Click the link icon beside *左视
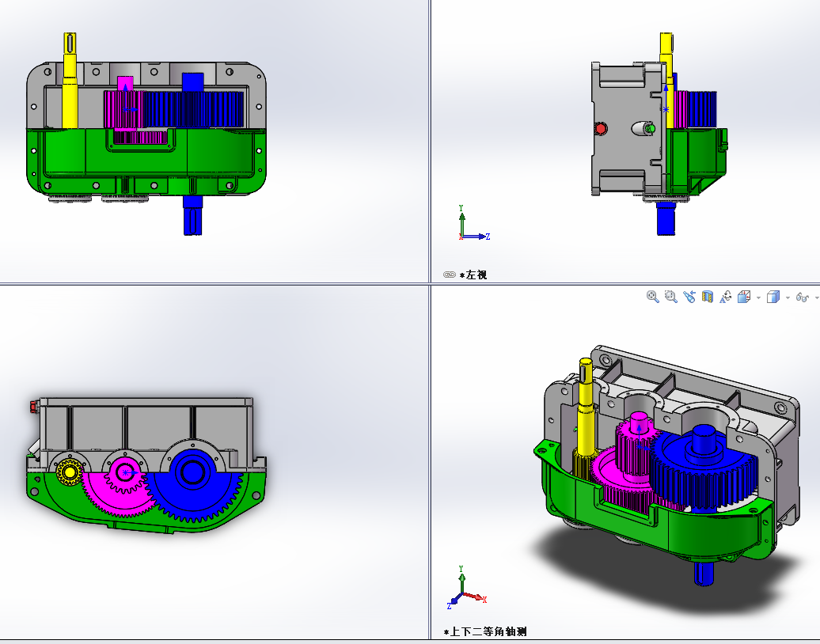 coord(450,275)
